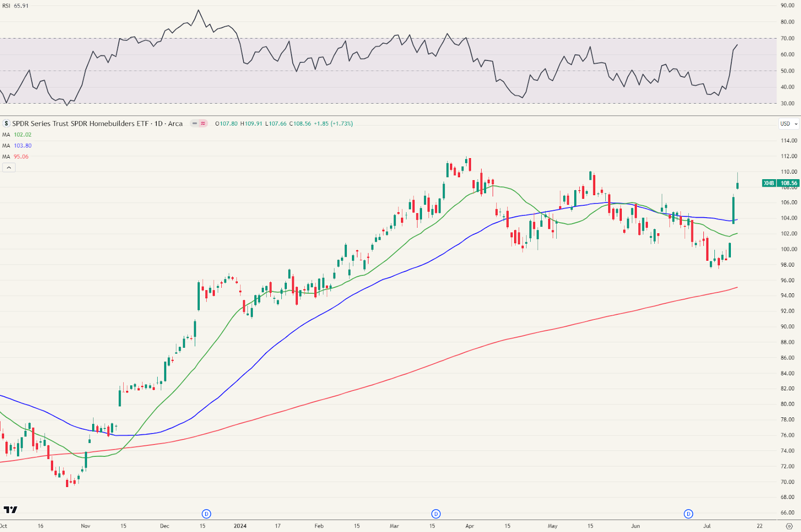The image size is (801, 532).
Task: Click the Jul label on time axis
Action: tap(707, 526)
